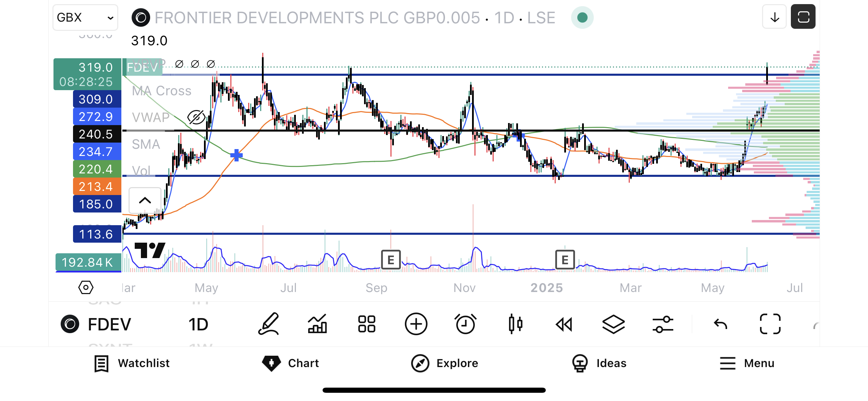Image resolution: width=868 pixels, height=401 pixels.
Task: Select the MA Cross indicator label
Action: pyautogui.click(x=161, y=91)
